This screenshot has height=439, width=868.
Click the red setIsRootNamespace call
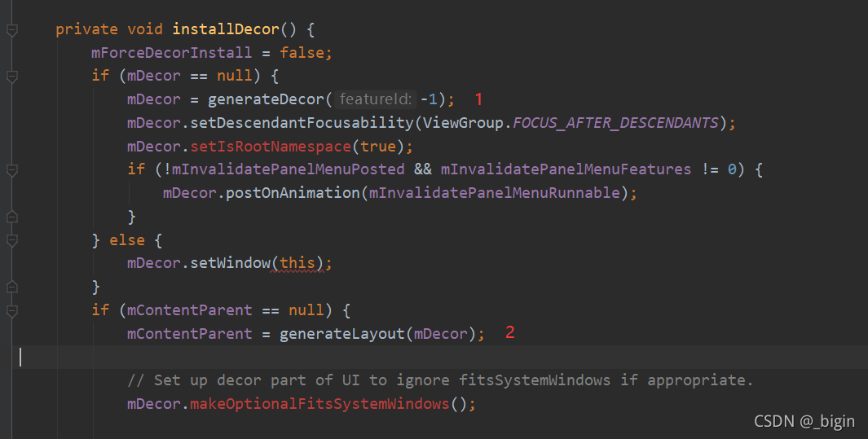(x=271, y=147)
